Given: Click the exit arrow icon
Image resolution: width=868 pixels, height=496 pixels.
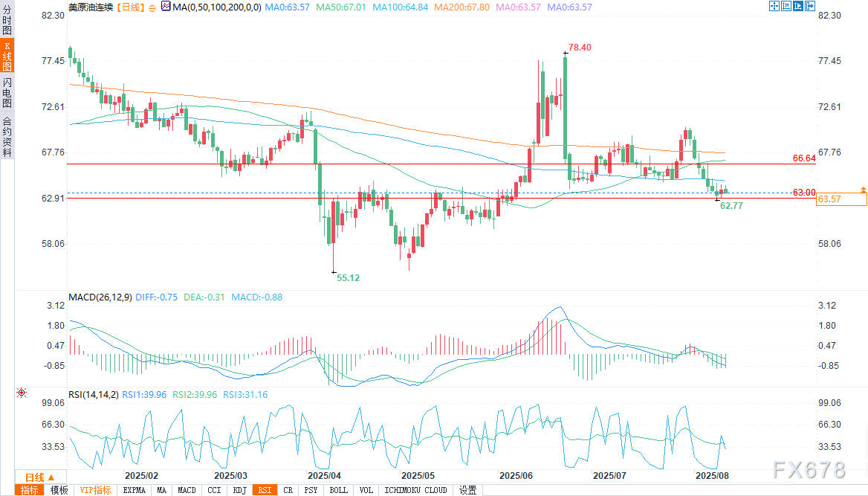Looking at the screenshot, I should (x=812, y=6).
